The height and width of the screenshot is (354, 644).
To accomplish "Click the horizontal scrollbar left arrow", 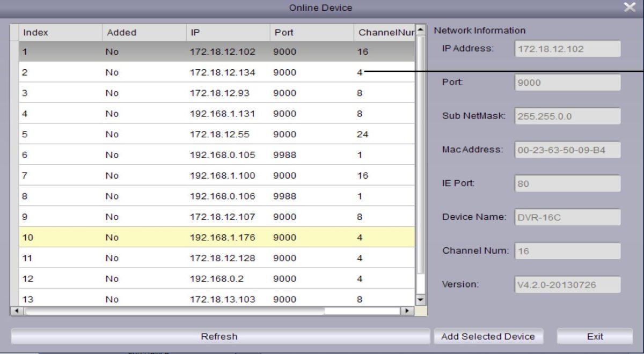I will click(16, 311).
